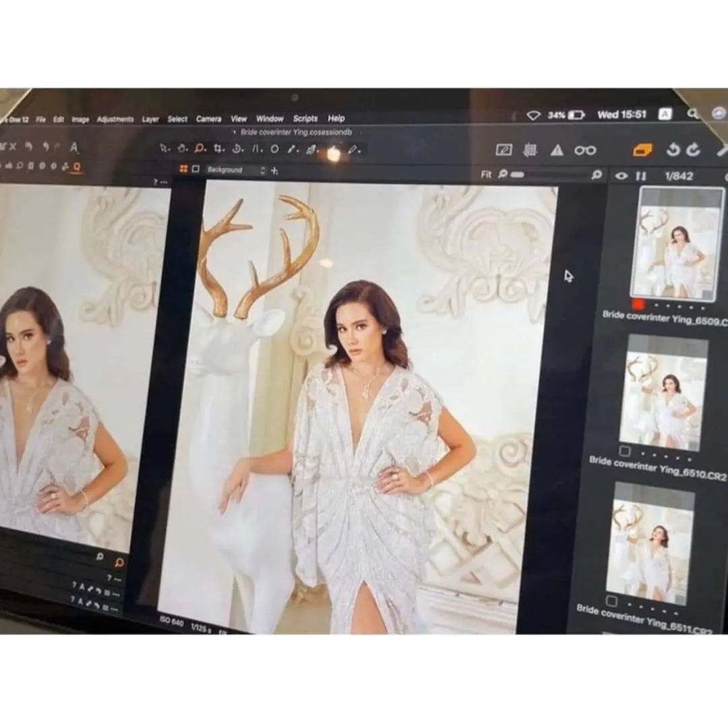728x718 pixels.
Task: Click the Undo arrow in top toolbar
Action: (x=672, y=150)
